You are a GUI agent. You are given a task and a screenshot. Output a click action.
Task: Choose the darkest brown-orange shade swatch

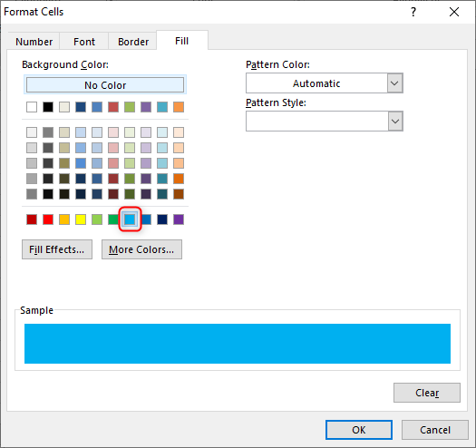click(179, 194)
